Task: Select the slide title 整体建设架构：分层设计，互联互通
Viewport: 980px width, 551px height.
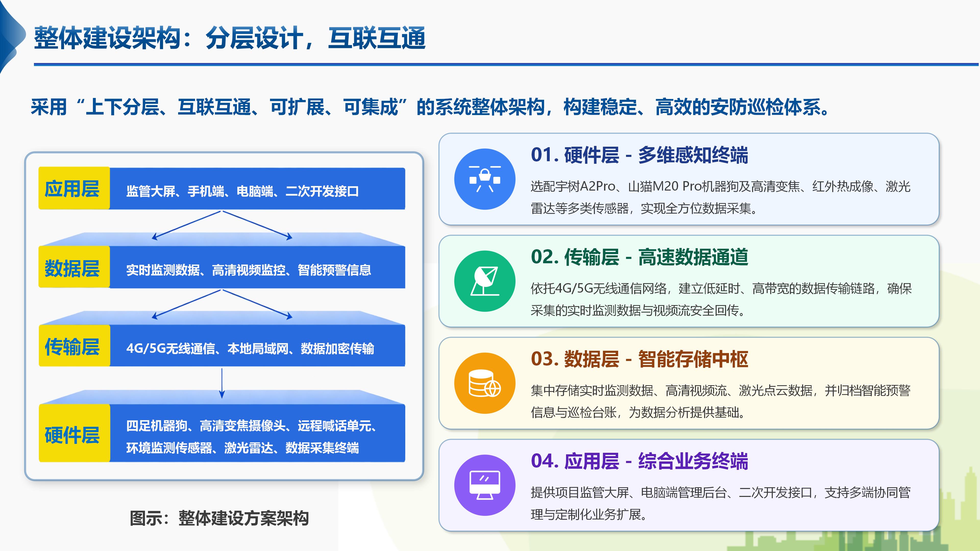Action: [x=230, y=38]
